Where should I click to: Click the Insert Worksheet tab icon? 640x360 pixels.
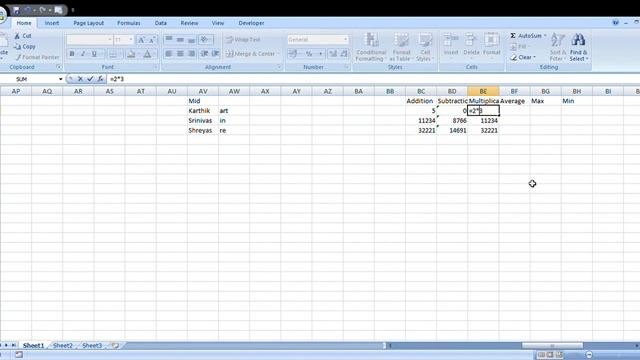click(116, 345)
